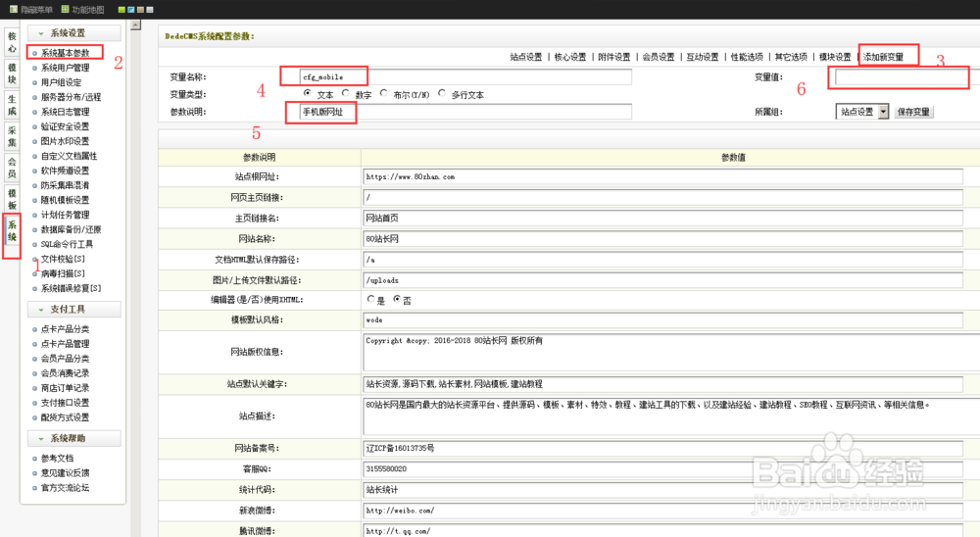Open the 性能选项 settings link
Screen dimensions: 980x537
pyautogui.click(x=747, y=57)
